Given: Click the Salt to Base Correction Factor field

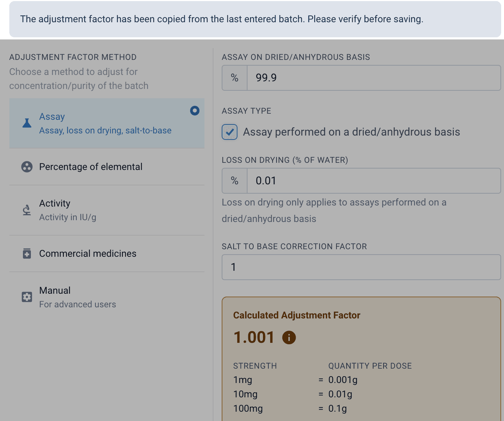Looking at the screenshot, I should click(361, 267).
